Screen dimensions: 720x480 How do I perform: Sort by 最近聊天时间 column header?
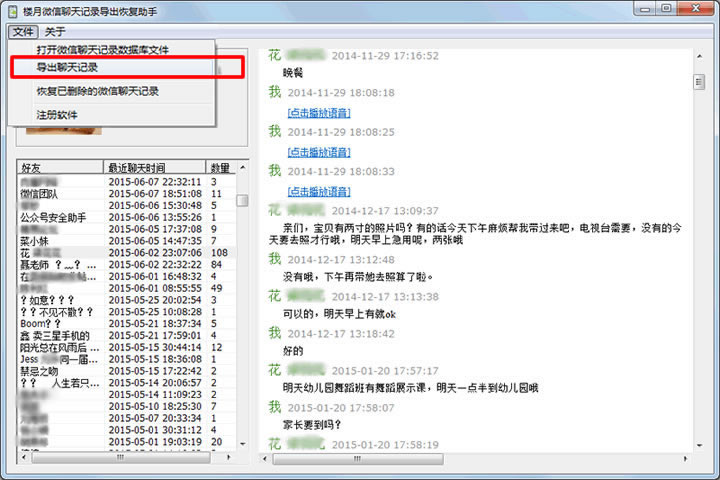click(155, 168)
